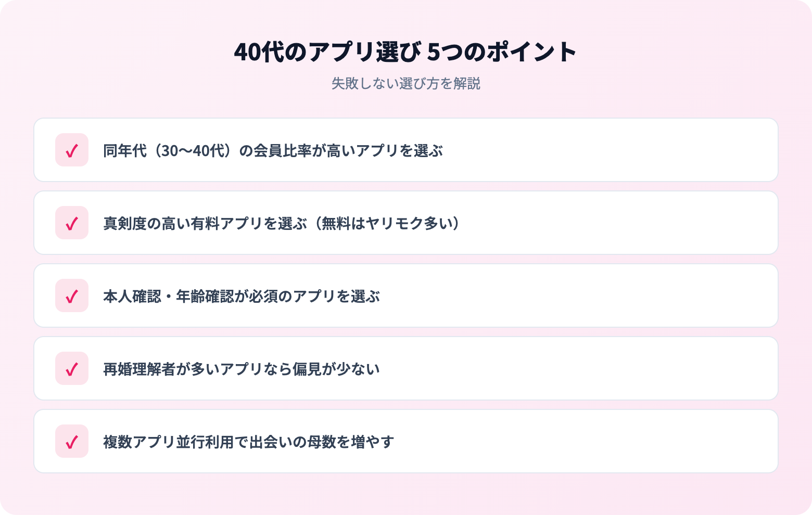
Task: Select the 真剣度の高い有料アプリを選ぶ text
Action: (205, 224)
